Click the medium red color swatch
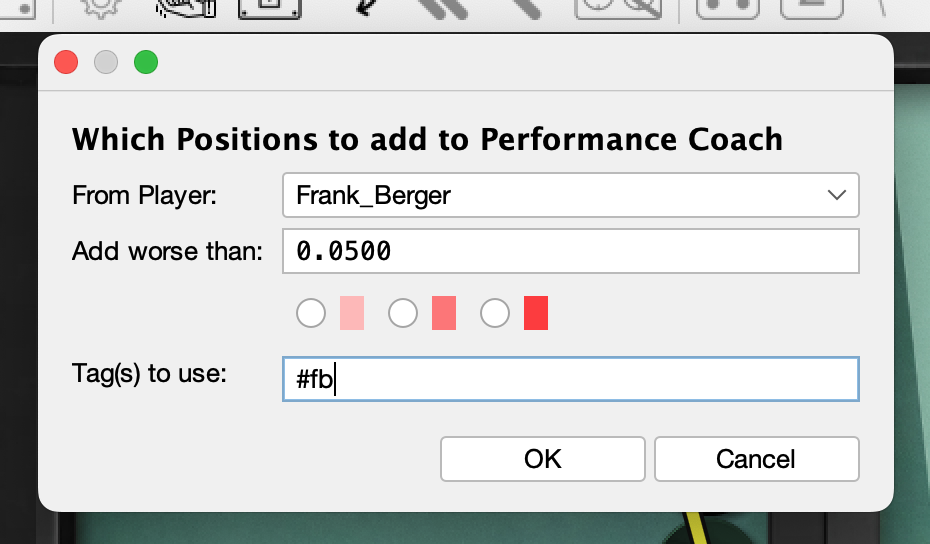 pyautogui.click(x=444, y=314)
